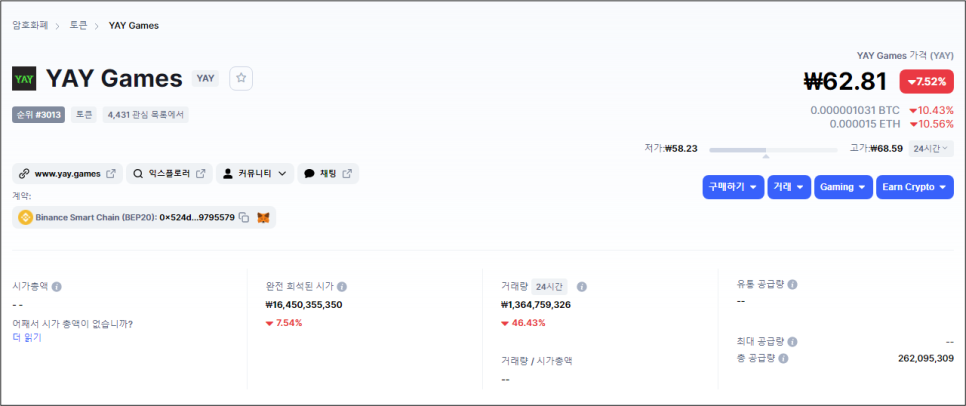The height and width of the screenshot is (406, 966).
Task: Click info icon next to 완전 희석된 시가
Action: point(342,286)
